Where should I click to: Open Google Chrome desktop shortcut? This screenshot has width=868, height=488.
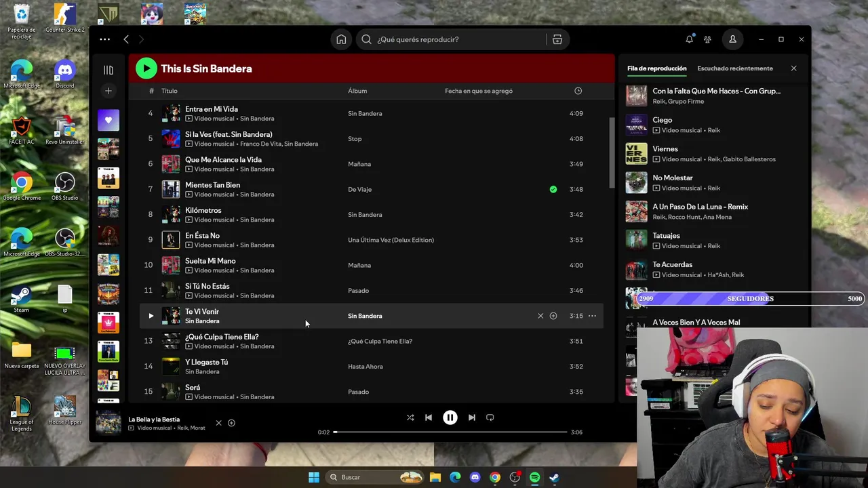tap(22, 186)
